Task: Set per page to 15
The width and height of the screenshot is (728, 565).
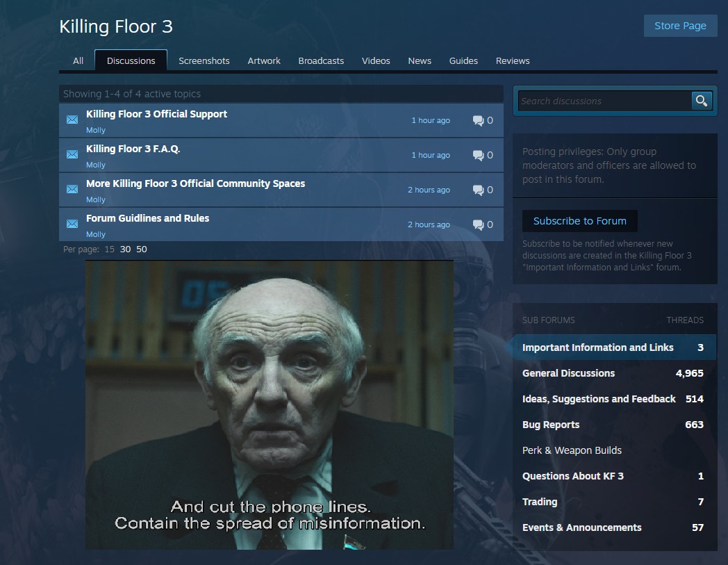Action: click(x=110, y=249)
